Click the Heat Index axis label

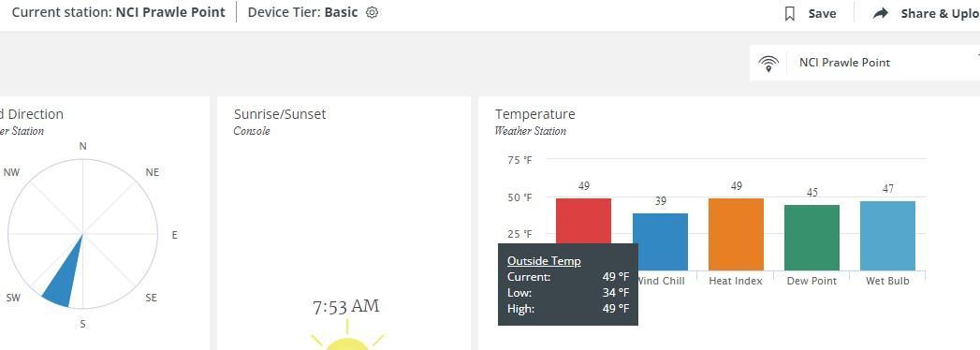(736, 282)
